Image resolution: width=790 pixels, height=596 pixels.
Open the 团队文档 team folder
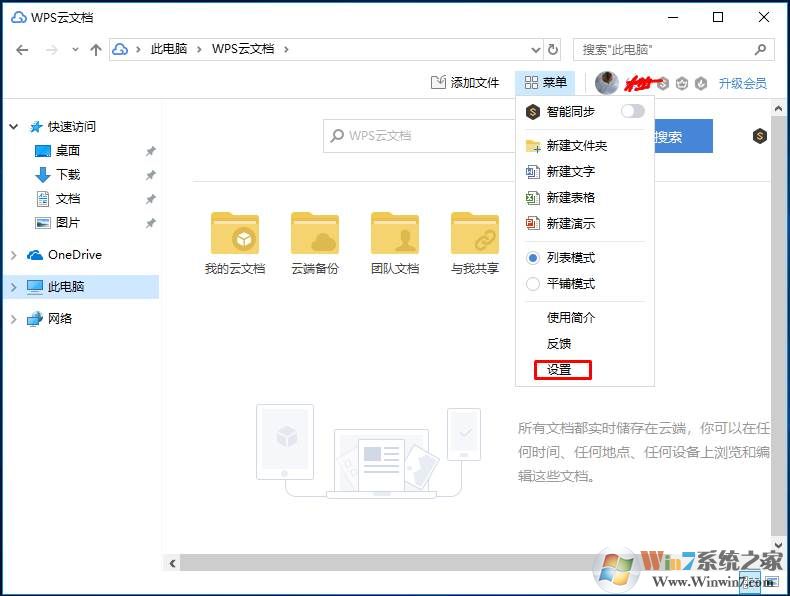[394, 233]
